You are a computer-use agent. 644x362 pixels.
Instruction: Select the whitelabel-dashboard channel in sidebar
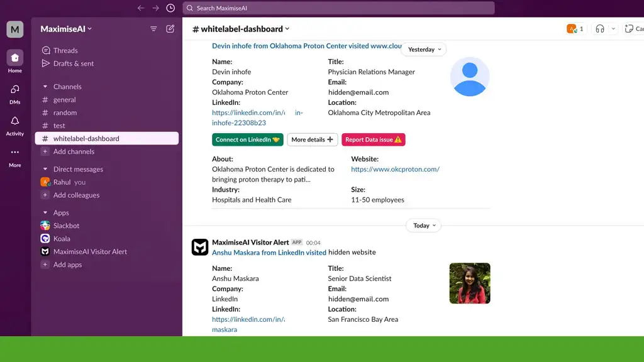click(107, 138)
